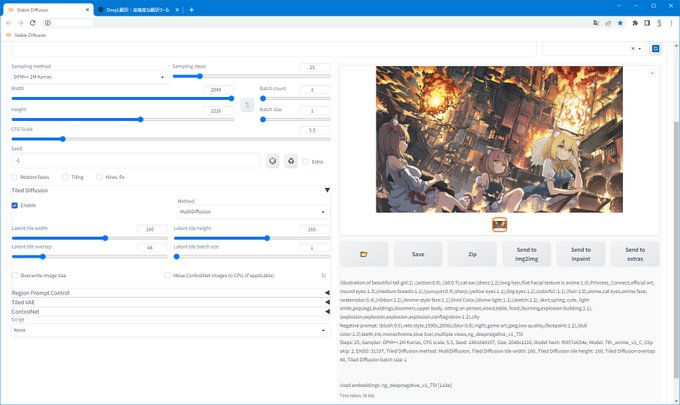Enable the Hires. fix checkbox
Image resolution: width=680 pixels, height=405 pixels.
[99, 177]
